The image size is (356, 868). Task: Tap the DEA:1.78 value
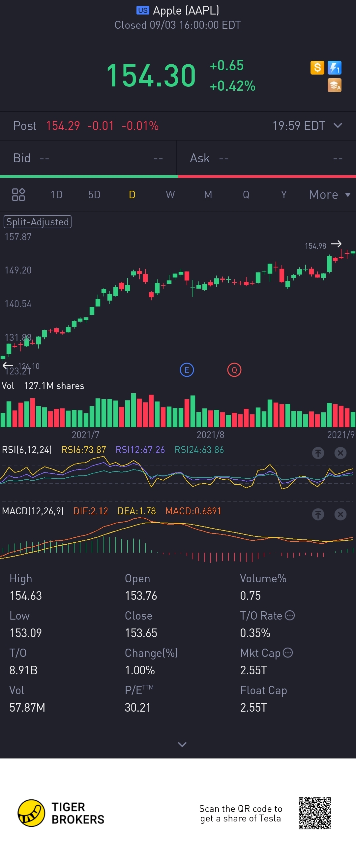137,511
